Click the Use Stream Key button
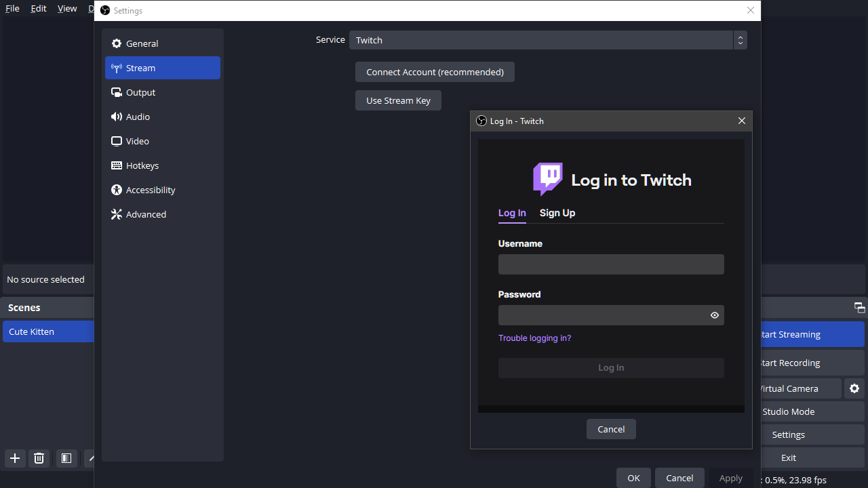 click(398, 100)
